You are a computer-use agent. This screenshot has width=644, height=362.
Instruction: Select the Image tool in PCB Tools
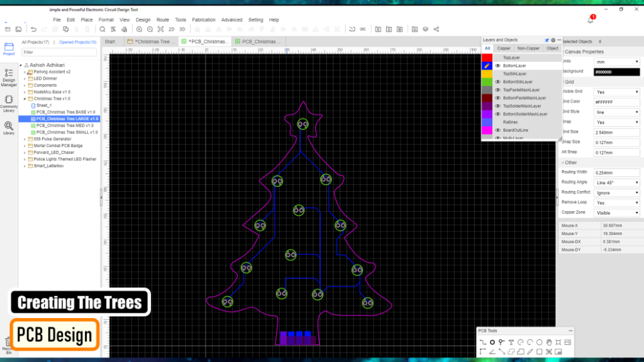point(569,343)
